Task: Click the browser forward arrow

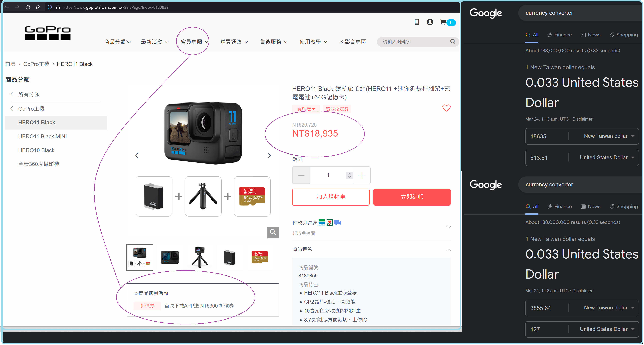Action: (17, 7)
